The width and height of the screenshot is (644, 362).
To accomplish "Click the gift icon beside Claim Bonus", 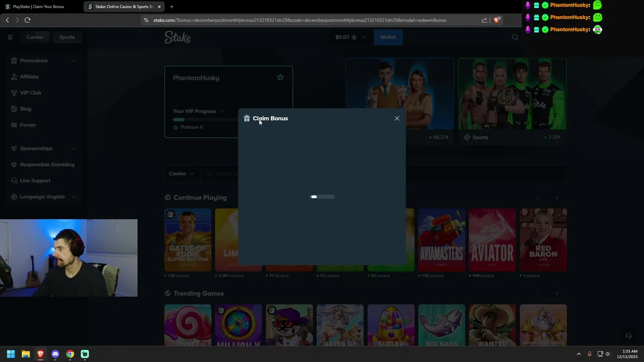I will (x=247, y=118).
